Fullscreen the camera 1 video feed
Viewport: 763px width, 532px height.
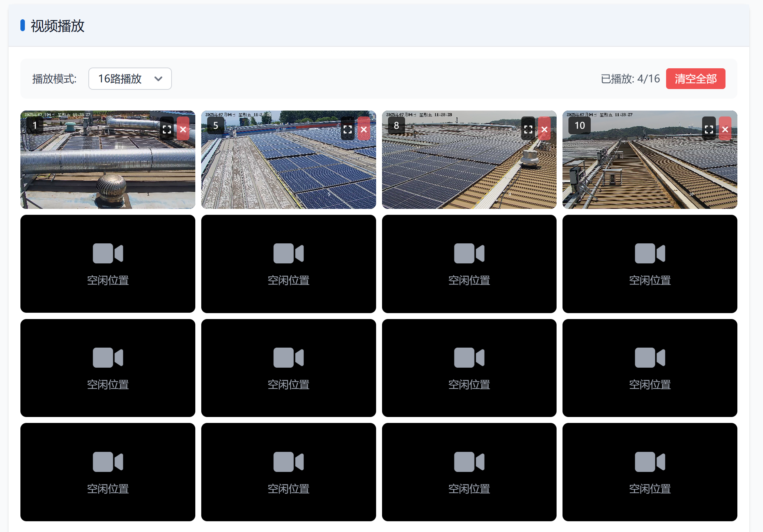point(167,129)
